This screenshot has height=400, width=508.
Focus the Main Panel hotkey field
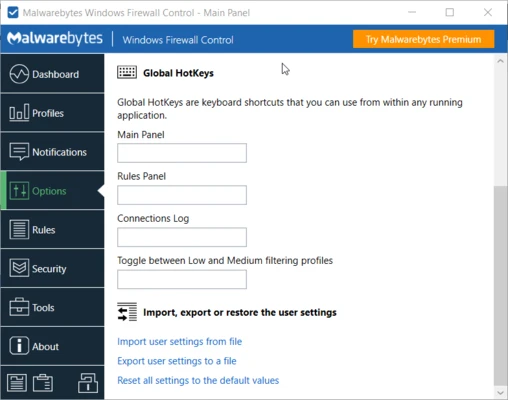click(182, 153)
